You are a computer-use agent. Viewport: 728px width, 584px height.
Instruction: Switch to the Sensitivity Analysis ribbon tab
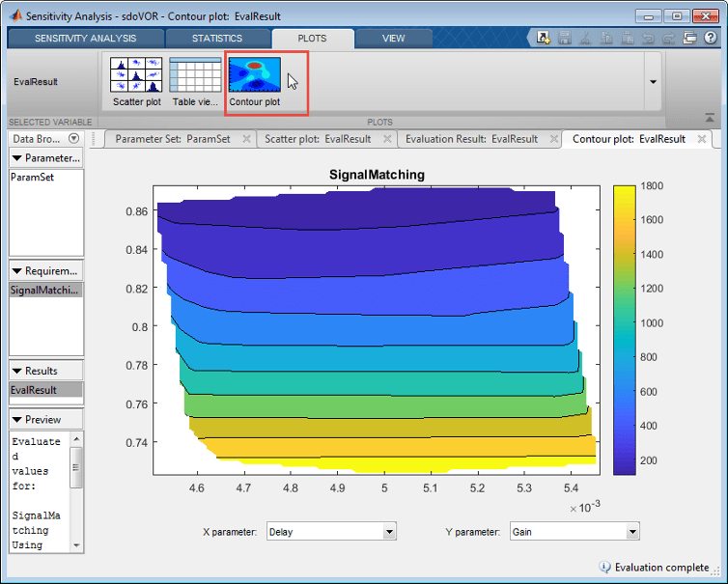click(x=85, y=39)
